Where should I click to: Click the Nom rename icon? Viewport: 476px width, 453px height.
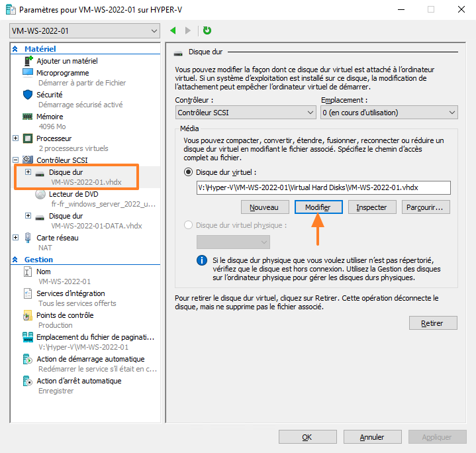click(x=28, y=272)
